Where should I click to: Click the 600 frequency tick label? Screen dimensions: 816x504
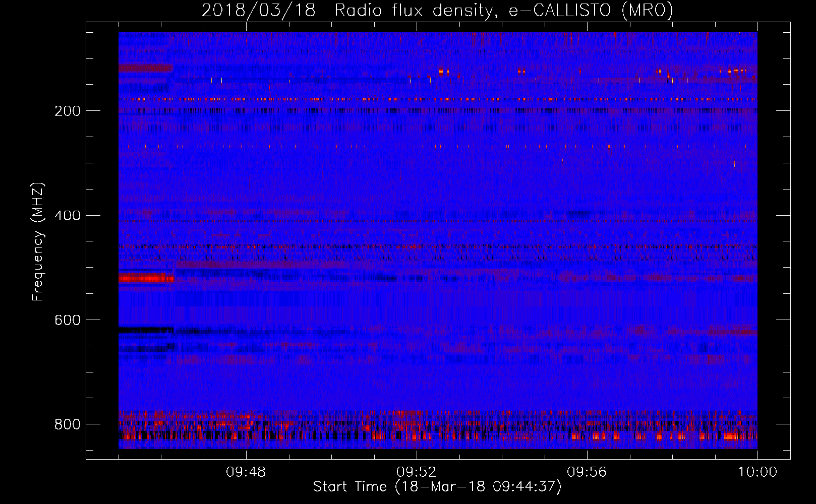[68, 321]
